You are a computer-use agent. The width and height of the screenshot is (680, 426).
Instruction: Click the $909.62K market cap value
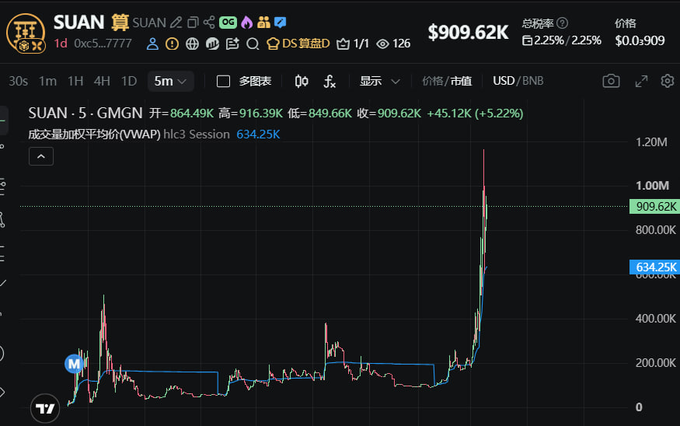coord(468,33)
